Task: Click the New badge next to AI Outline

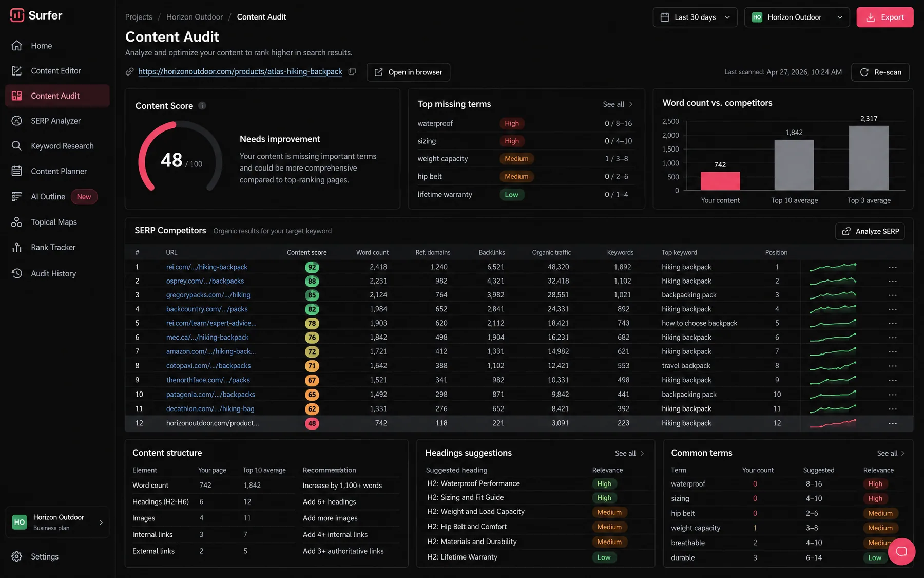Action: tap(84, 197)
